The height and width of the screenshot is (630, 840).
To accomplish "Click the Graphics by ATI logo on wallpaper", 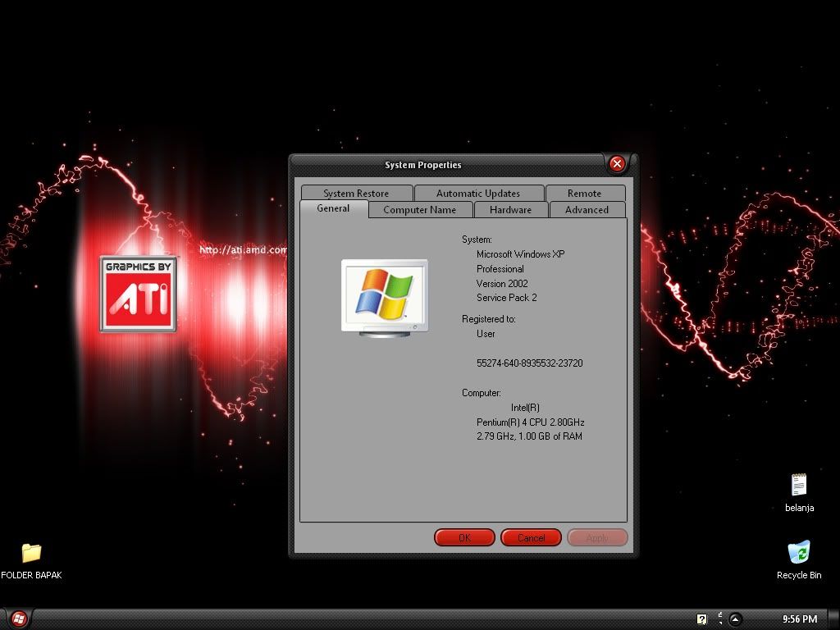I will point(138,294).
